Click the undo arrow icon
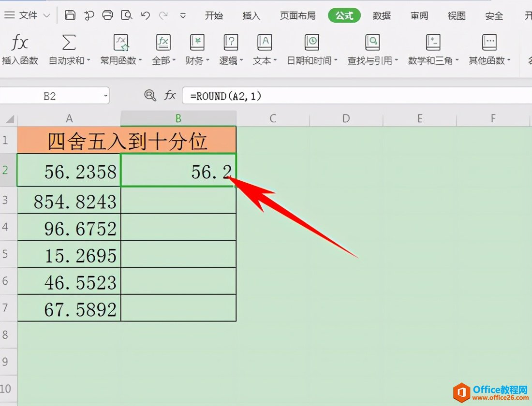The height and width of the screenshot is (406, 532). coord(146,15)
